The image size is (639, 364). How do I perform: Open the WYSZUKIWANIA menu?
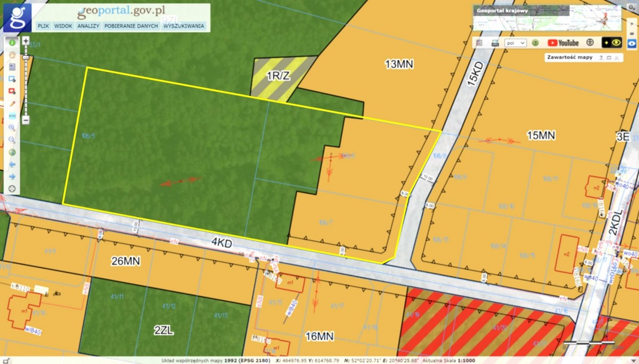[184, 26]
